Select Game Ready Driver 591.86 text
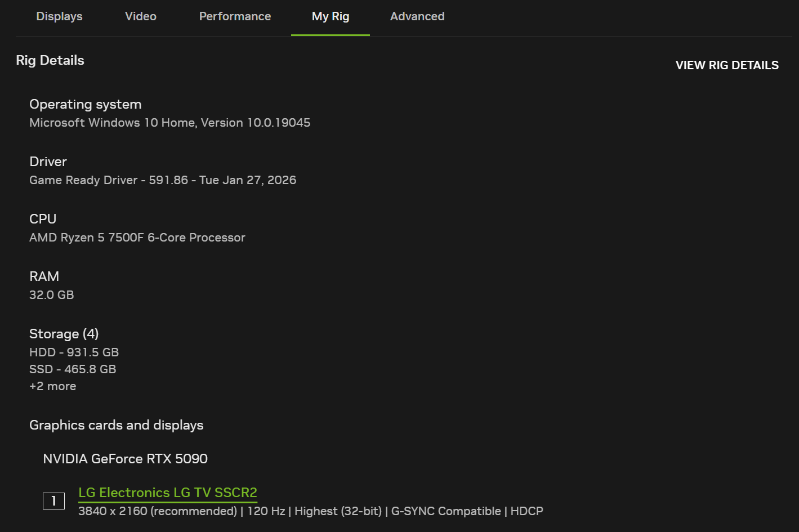The image size is (799, 532). 163,180
